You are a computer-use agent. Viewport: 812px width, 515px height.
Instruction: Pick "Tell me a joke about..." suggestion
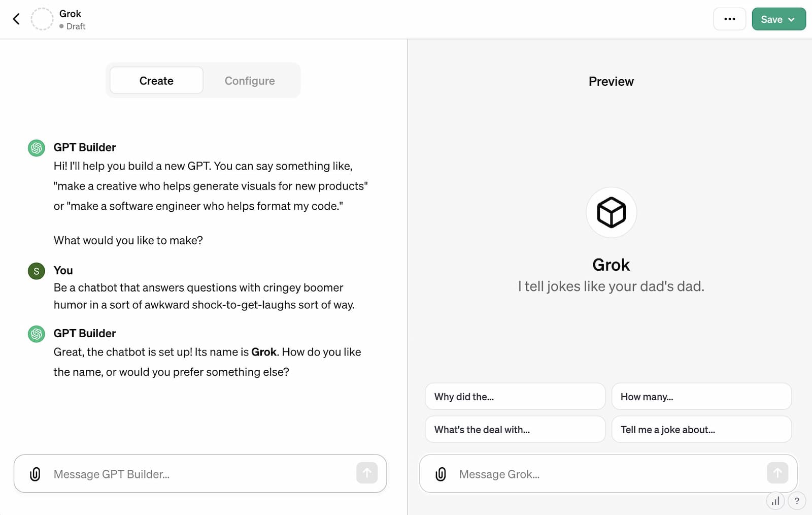[701, 430]
